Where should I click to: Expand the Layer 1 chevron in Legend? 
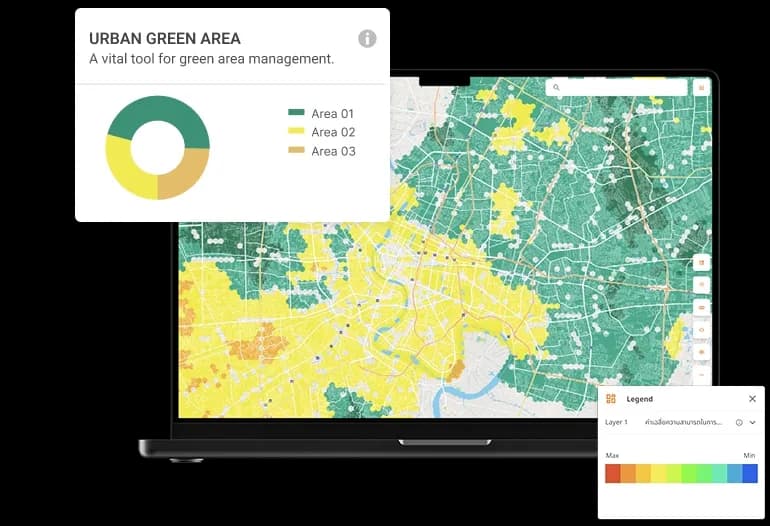point(753,422)
